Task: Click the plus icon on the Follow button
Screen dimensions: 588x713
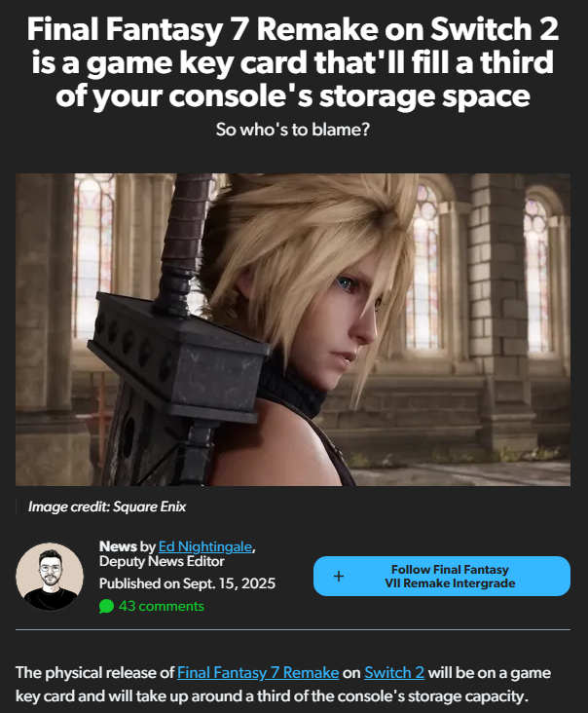Action: click(339, 576)
